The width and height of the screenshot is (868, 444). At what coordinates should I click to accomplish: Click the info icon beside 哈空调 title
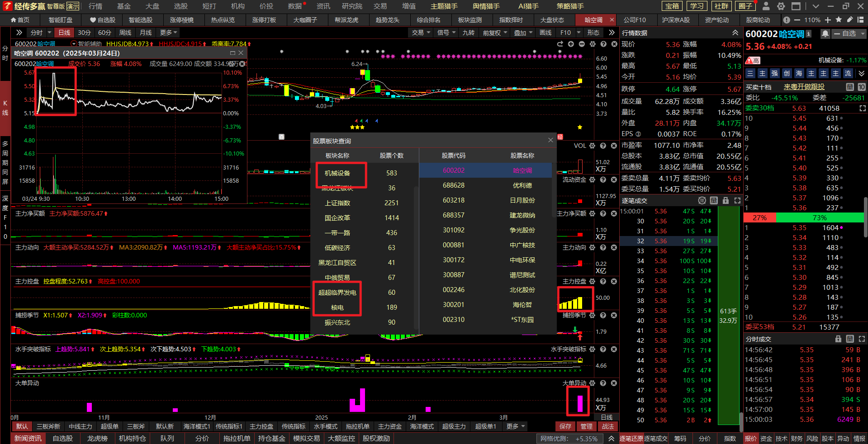(x=809, y=34)
